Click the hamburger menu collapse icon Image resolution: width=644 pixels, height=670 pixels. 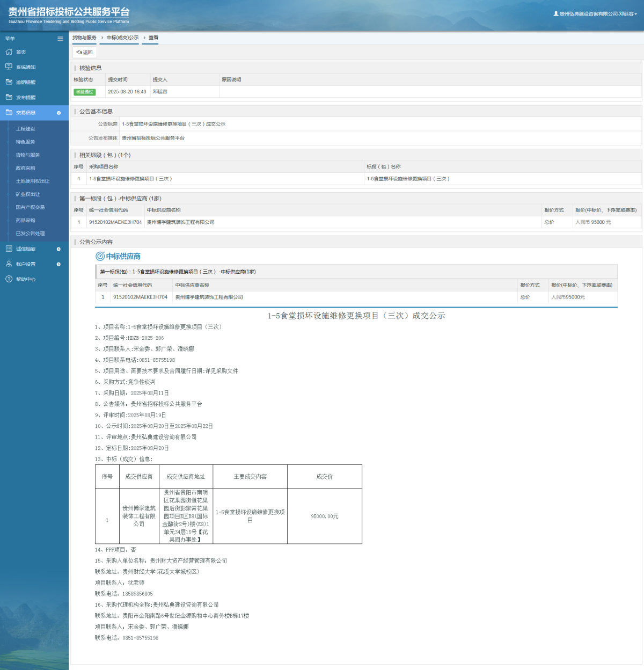[x=60, y=39]
